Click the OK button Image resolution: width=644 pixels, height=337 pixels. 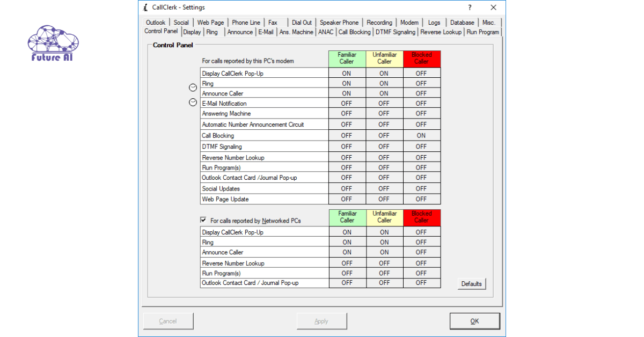(474, 321)
